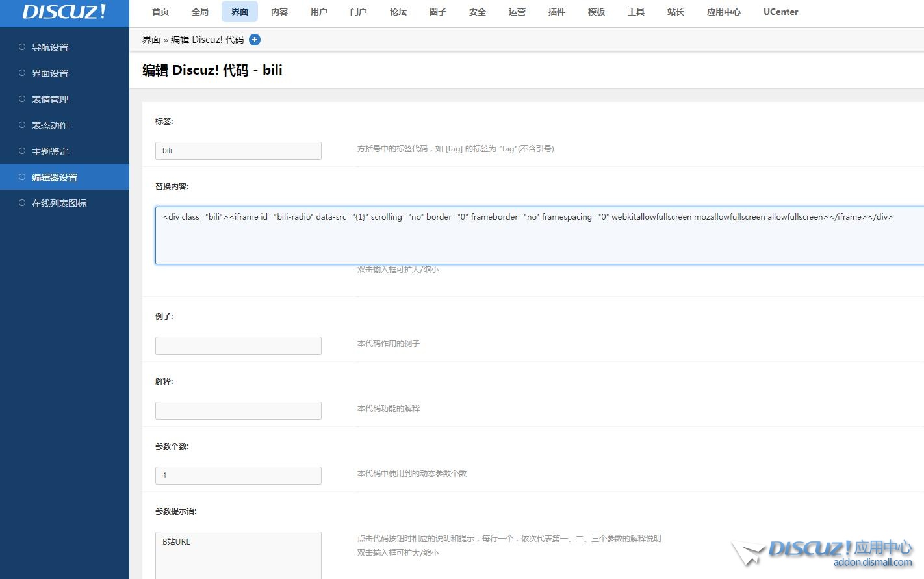
Task: Click the 界面 breadcrumb link
Action: pos(151,40)
